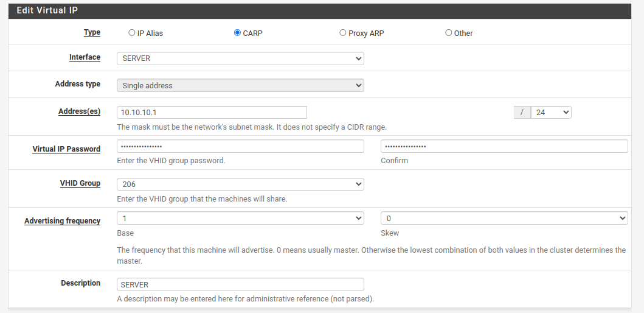Click the Virtual IP Password field
Viewport: 644px width, 313px height.
click(x=240, y=146)
